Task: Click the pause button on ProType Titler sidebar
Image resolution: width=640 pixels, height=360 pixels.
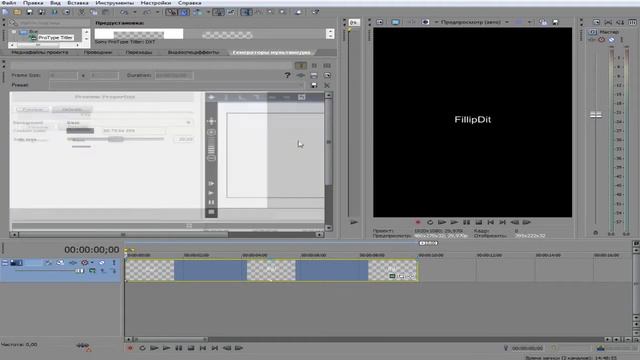Action: pyautogui.click(x=211, y=202)
